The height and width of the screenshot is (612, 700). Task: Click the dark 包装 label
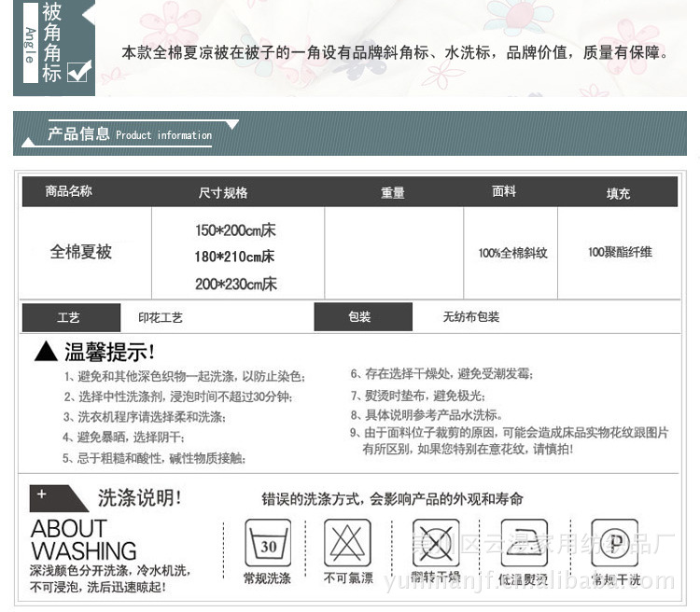(359, 317)
